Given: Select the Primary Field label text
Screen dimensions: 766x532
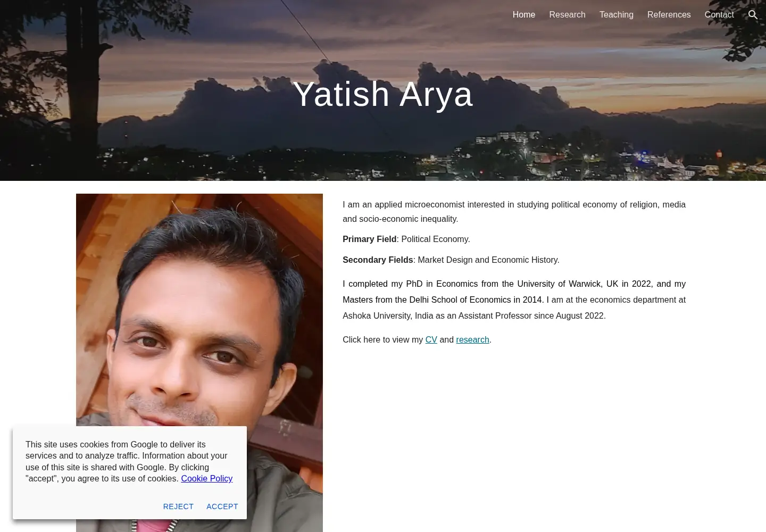Looking at the screenshot, I should tap(369, 239).
